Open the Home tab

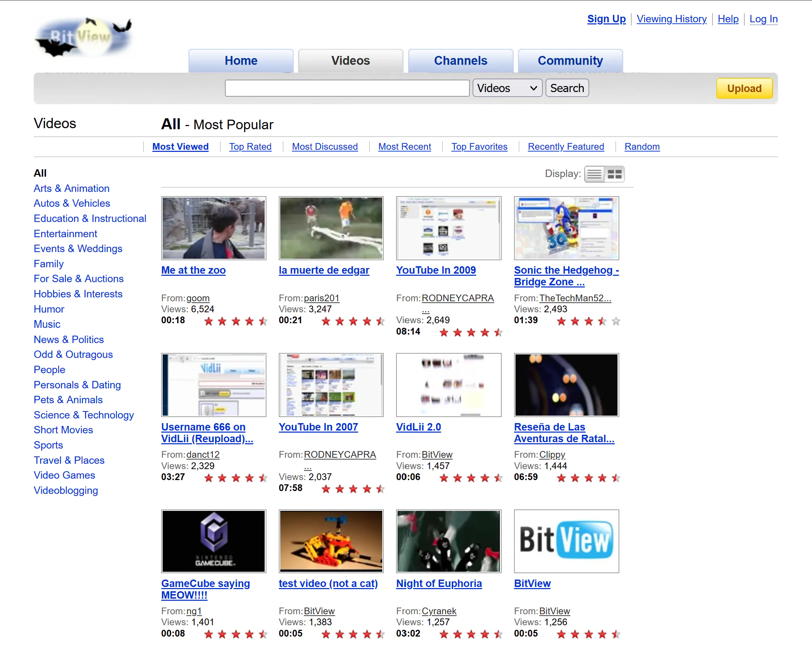[x=241, y=61]
